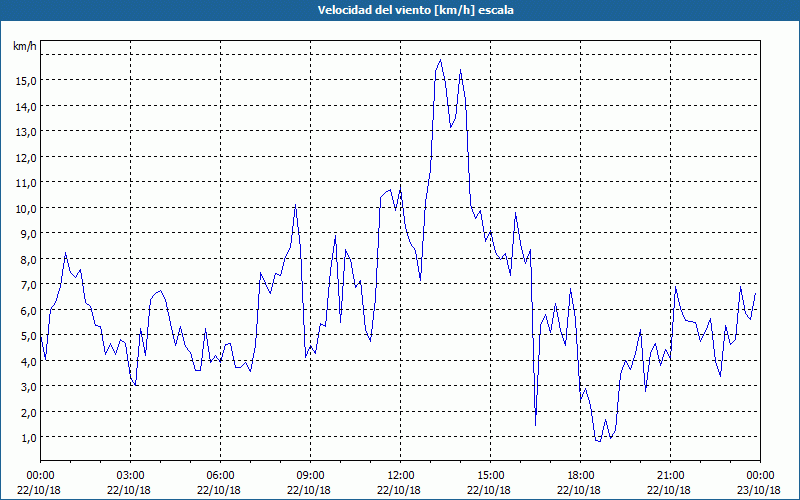Click the 7,0 y-axis label
Image resolution: width=800 pixels, height=500 pixels.
coord(28,285)
